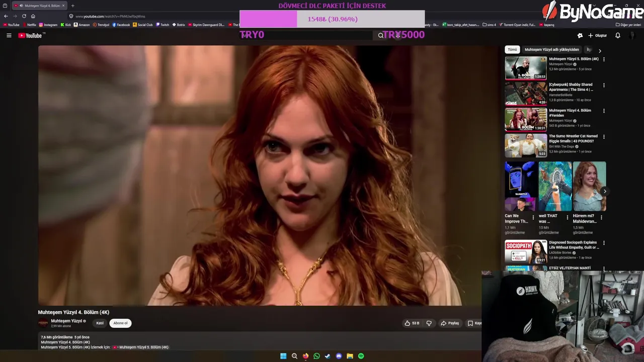Viewport: 644px width, 362px height.
Task: Open options for Can We Improve short
Action: point(533,217)
